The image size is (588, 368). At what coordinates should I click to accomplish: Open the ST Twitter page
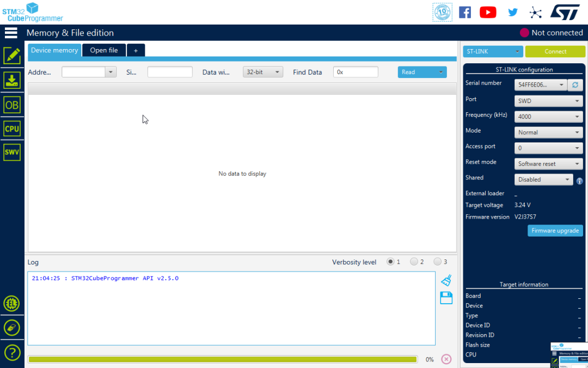[x=513, y=12]
